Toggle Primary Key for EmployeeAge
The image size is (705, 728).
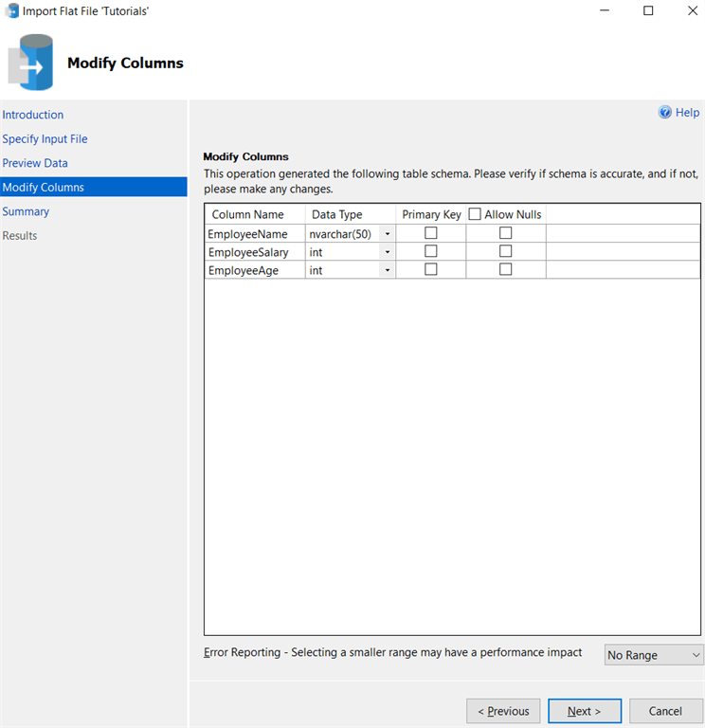tap(431, 269)
